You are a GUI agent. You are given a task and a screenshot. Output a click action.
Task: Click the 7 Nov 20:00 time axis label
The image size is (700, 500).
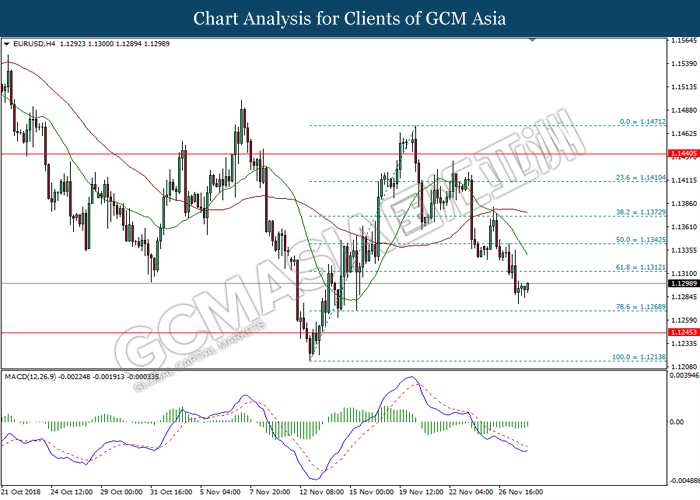pyautogui.click(x=271, y=492)
